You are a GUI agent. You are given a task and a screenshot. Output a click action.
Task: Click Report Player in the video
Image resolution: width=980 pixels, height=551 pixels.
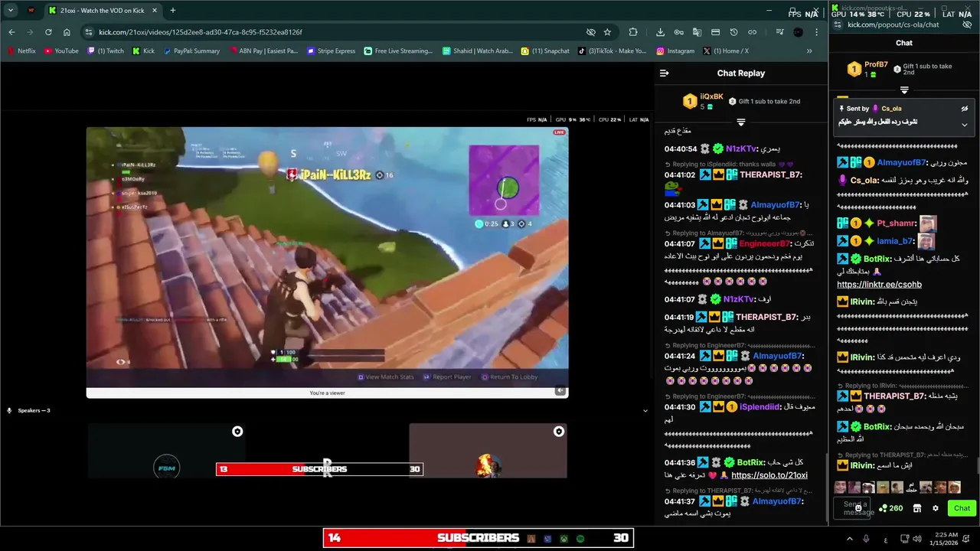[x=448, y=377]
